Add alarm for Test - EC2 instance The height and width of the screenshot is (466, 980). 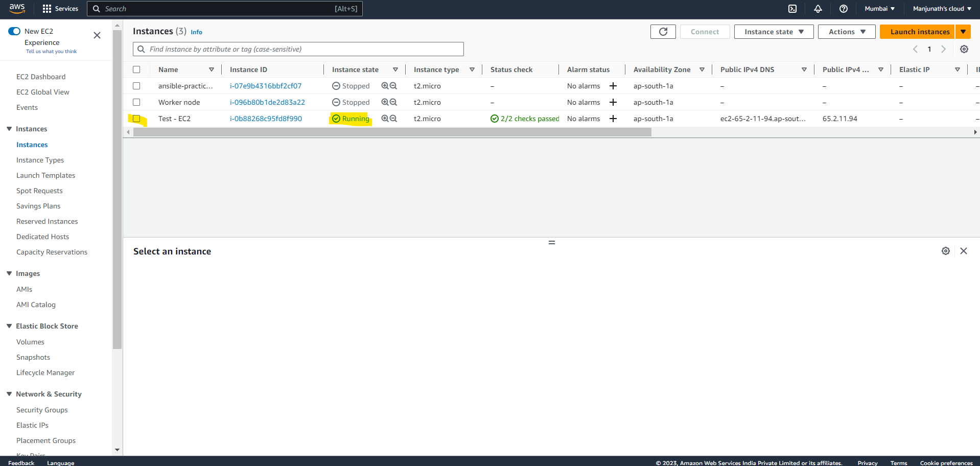613,119
